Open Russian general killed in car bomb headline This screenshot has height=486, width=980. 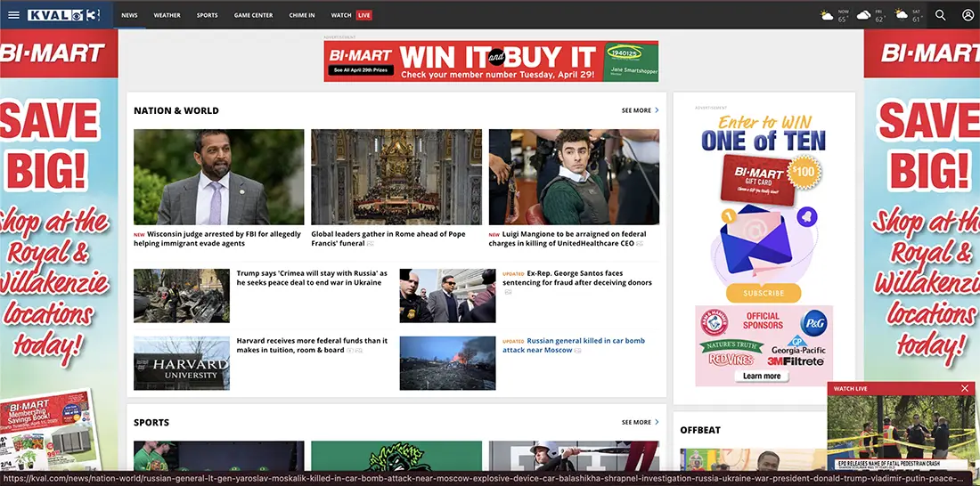(574, 345)
